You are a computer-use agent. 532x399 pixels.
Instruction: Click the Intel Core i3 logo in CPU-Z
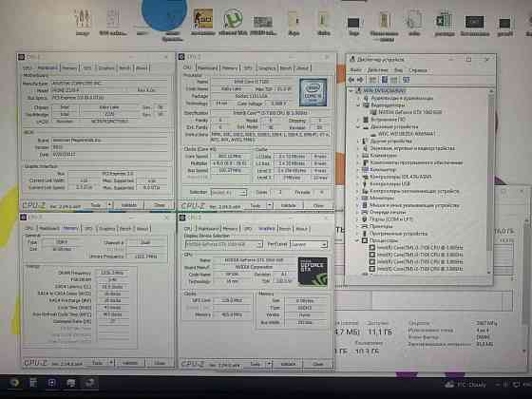[x=313, y=92]
